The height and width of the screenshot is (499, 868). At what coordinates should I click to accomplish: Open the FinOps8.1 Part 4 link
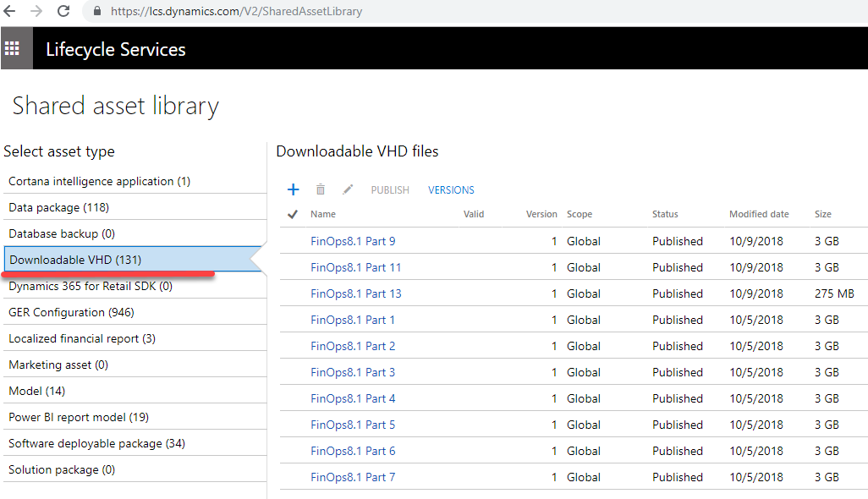[x=353, y=398]
